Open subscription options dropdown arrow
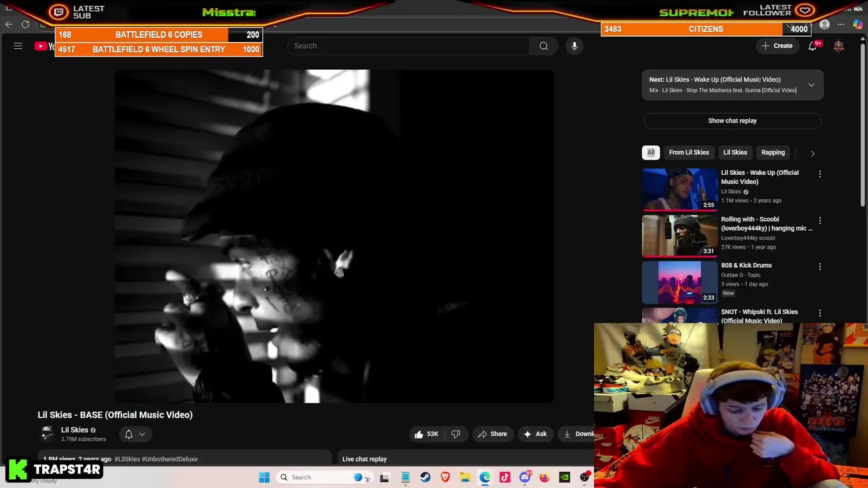 click(142, 434)
